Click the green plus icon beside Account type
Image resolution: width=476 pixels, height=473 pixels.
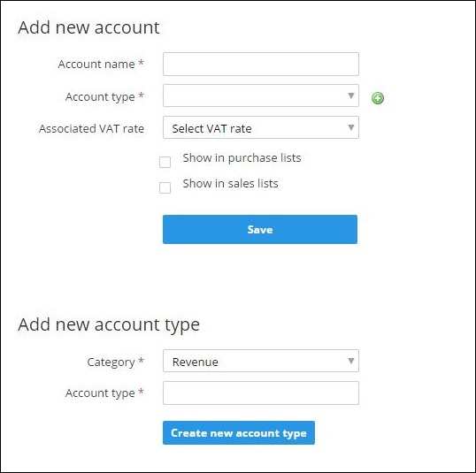(377, 98)
